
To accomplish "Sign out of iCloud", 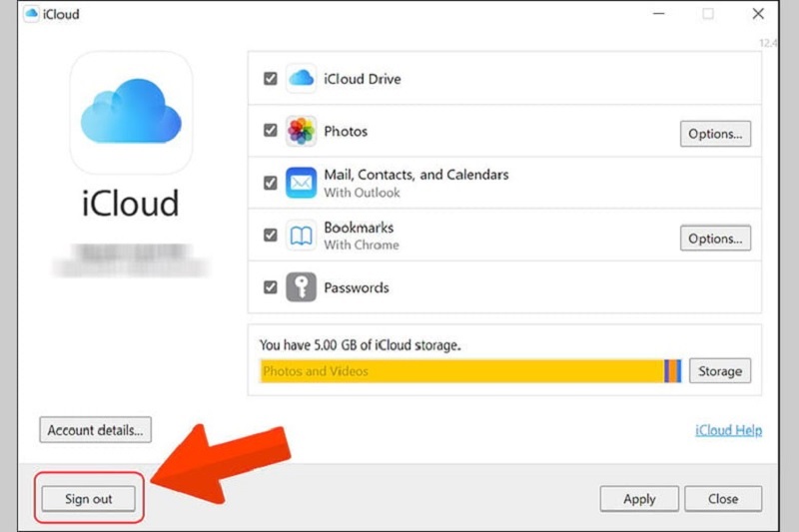I will point(88,499).
